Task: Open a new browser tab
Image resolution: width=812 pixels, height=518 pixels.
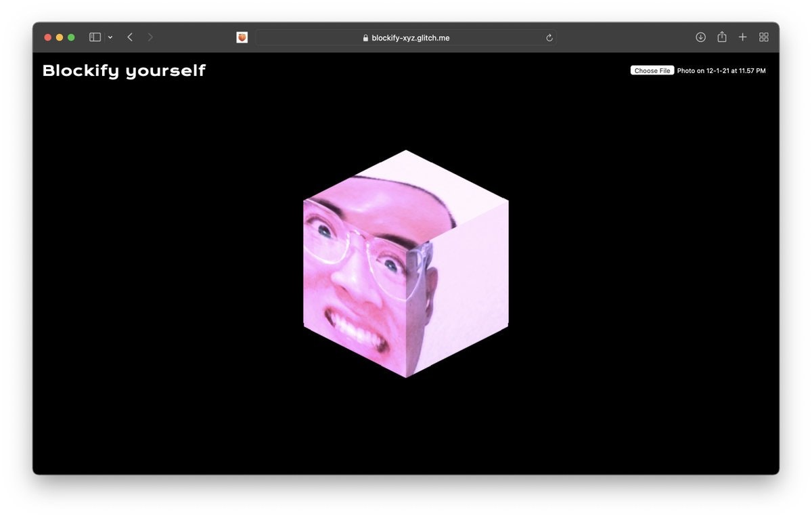Action: [742, 37]
